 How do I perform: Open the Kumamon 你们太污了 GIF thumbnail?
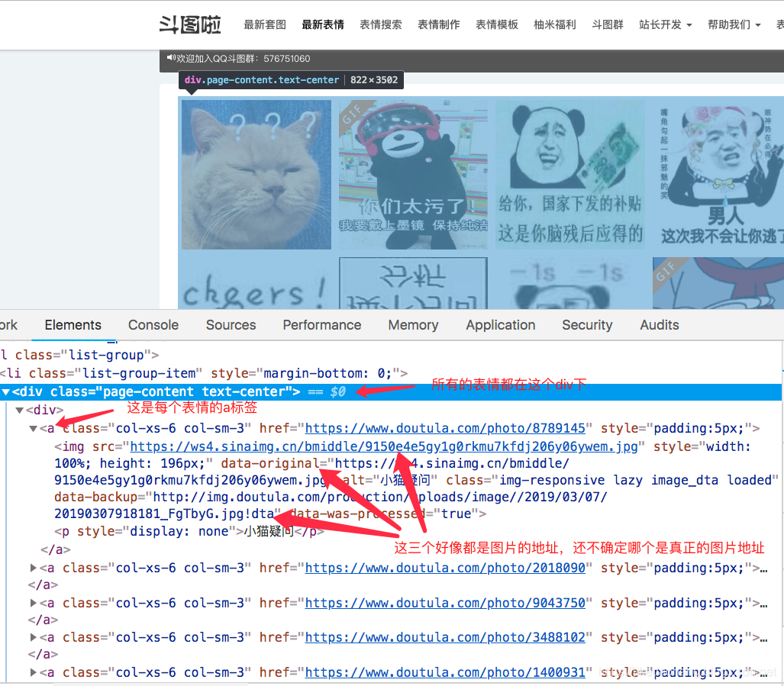[x=413, y=175]
